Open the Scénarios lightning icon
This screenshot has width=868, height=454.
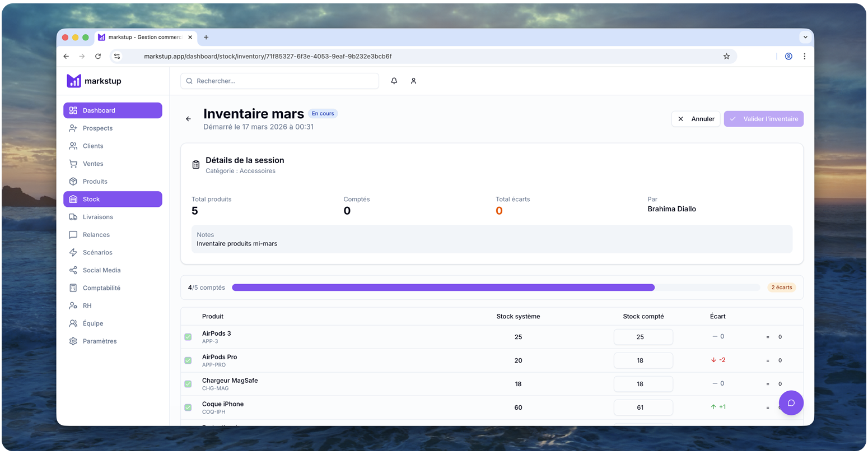point(74,252)
